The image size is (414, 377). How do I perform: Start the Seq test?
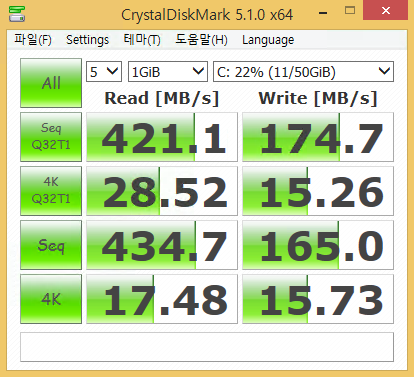pos(51,245)
